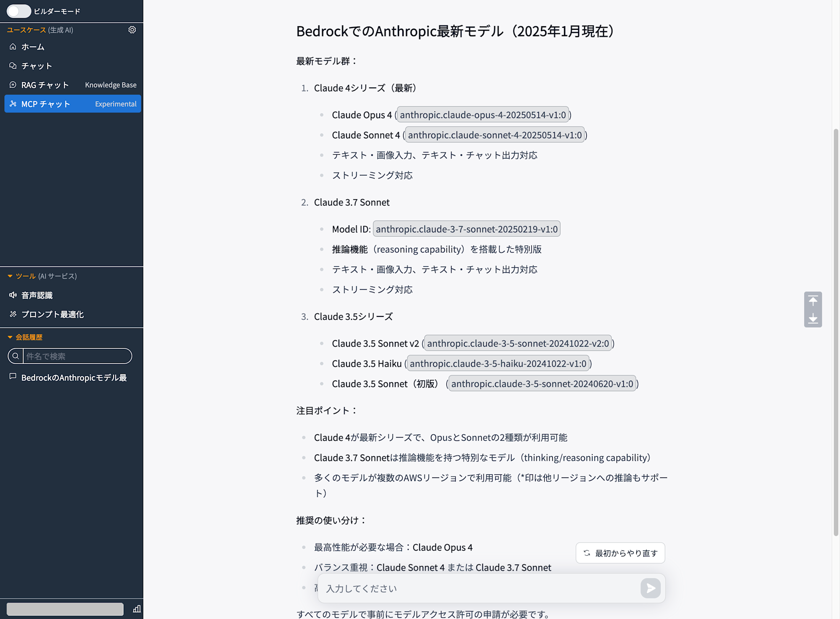Click 最高性能が必要な場合：Claude Opus 4 line
The height and width of the screenshot is (619, 840).
(x=393, y=547)
